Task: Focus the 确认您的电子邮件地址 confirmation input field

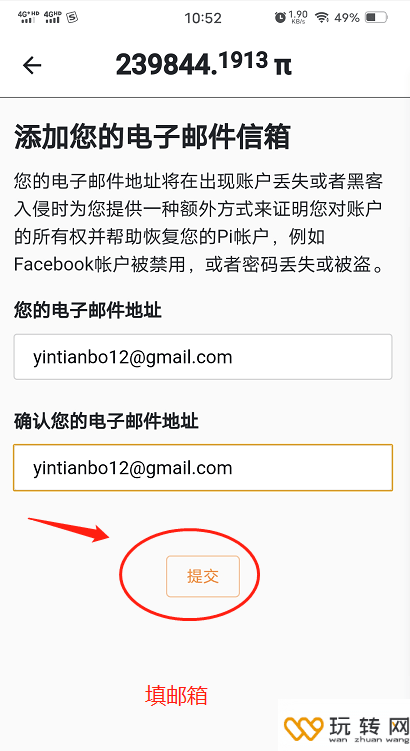Action: [x=203, y=467]
